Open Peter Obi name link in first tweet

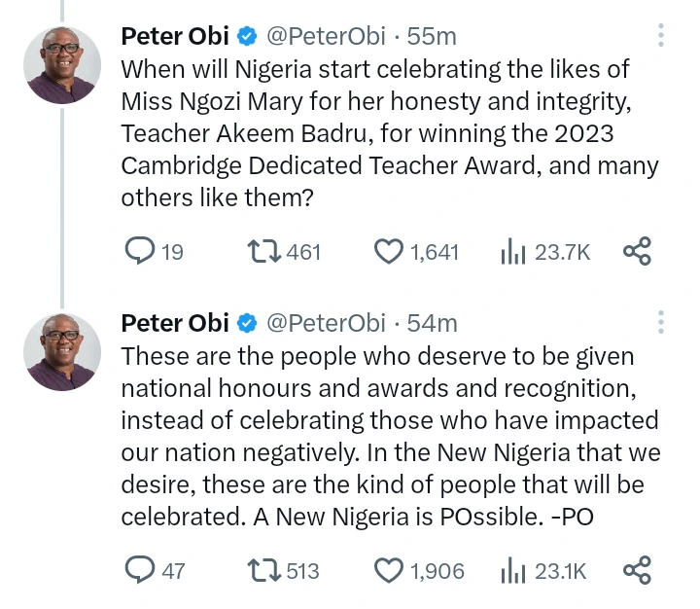point(175,37)
